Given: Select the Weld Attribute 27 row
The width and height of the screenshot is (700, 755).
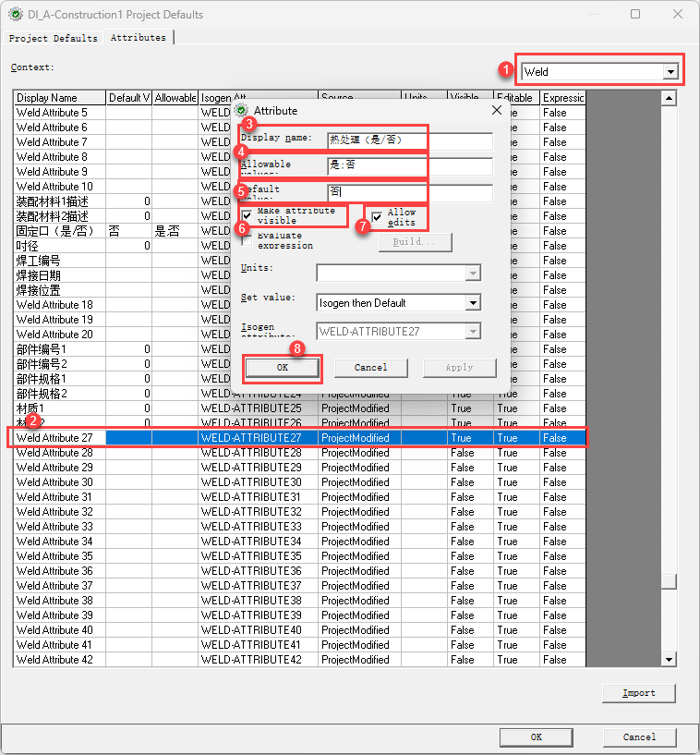Looking at the screenshot, I should [x=61, y=438].
